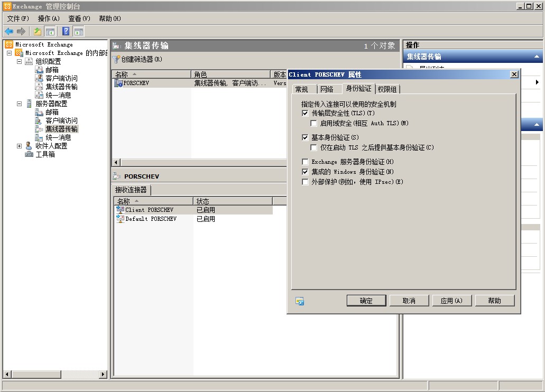Open the 查看(V) menu

pos(79,18)
